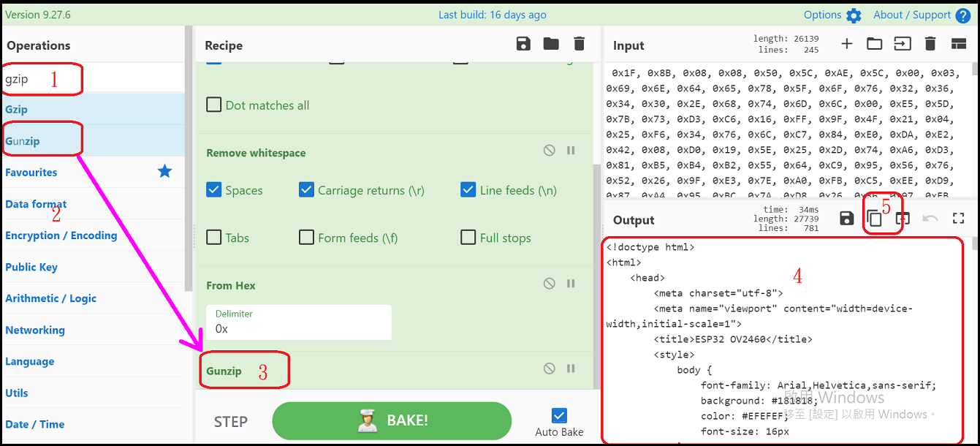
Task: Click the Input pane vertical scrollbar
Action: click(x=975, y=130)
